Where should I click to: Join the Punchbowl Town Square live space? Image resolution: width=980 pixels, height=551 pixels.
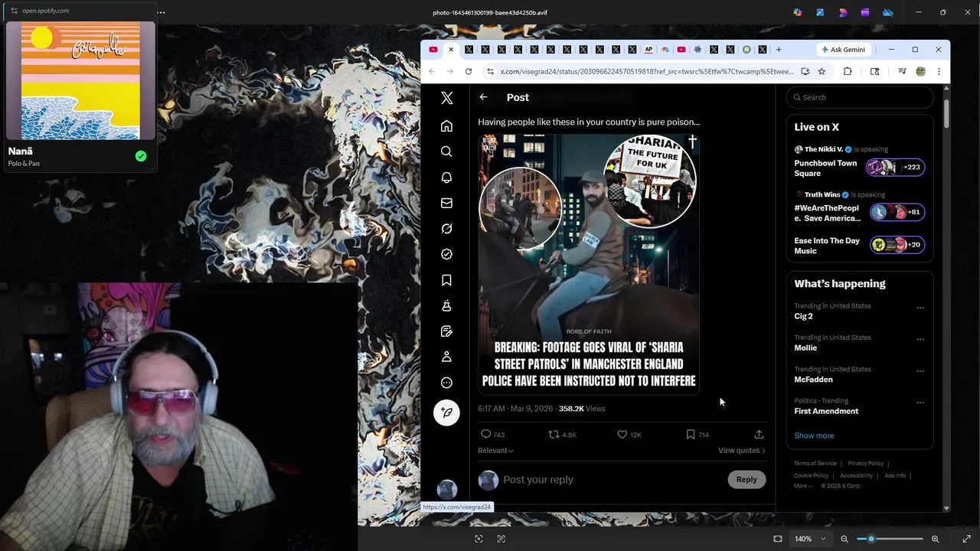point(860,168)
